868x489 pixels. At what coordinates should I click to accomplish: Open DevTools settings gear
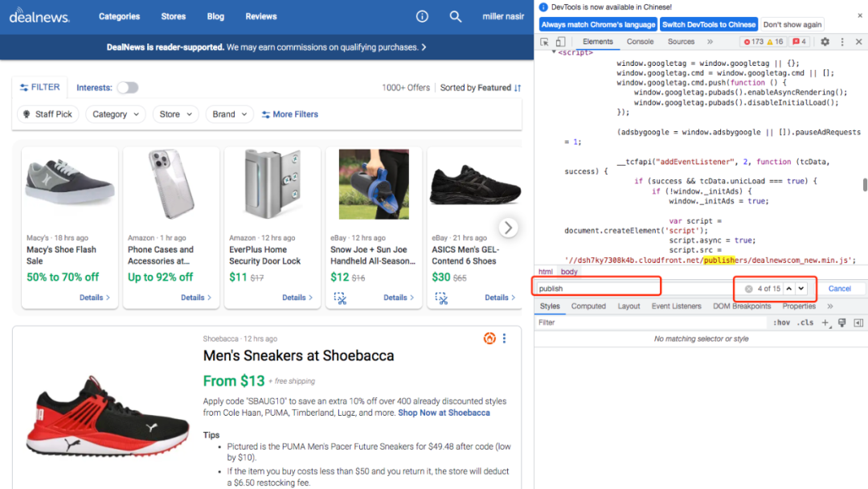click(825, 42)
